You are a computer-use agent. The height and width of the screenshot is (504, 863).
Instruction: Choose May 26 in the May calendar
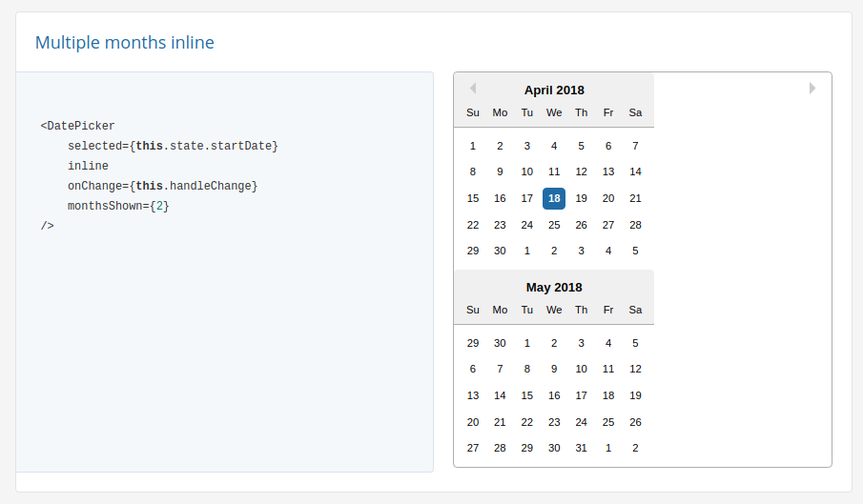coord(635,422)
